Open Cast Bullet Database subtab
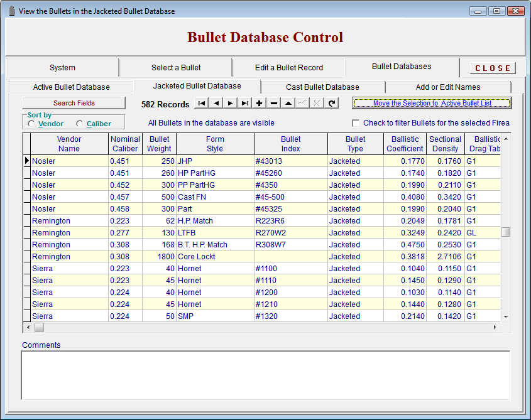This screenshot has width=531, height=420. (322, 87)
